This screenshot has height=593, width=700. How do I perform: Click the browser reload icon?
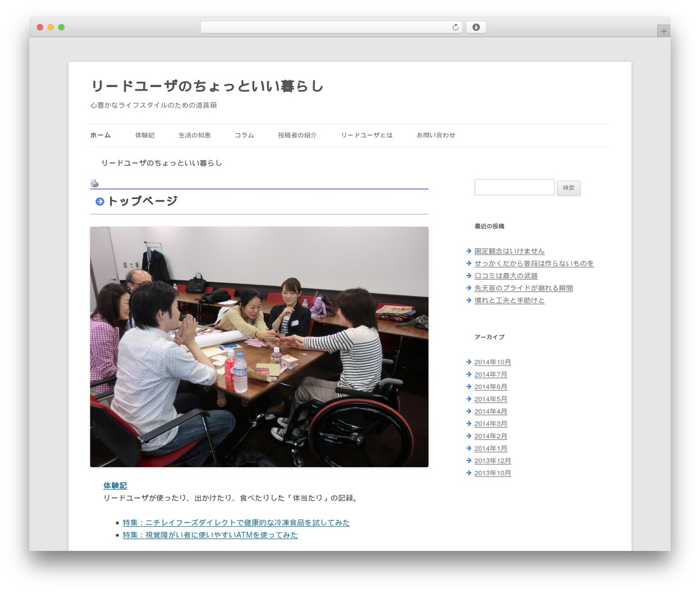[x=455, y=27]
